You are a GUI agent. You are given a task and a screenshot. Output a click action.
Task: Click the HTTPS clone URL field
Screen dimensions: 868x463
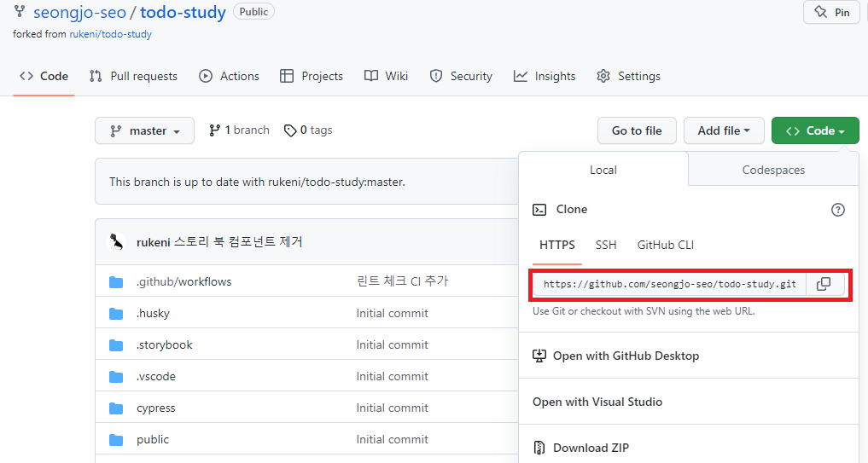point(670,284)
